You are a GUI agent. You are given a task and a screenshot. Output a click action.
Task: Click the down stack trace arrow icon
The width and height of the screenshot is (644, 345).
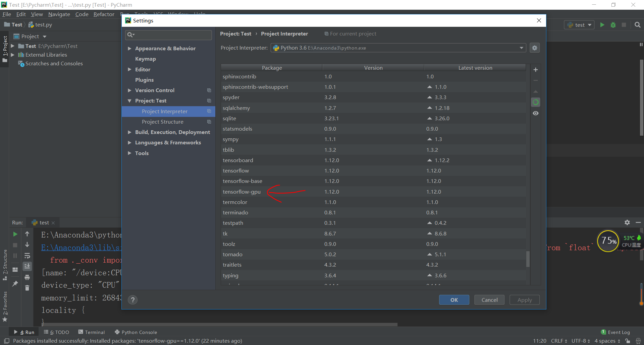tap(27, 245)
